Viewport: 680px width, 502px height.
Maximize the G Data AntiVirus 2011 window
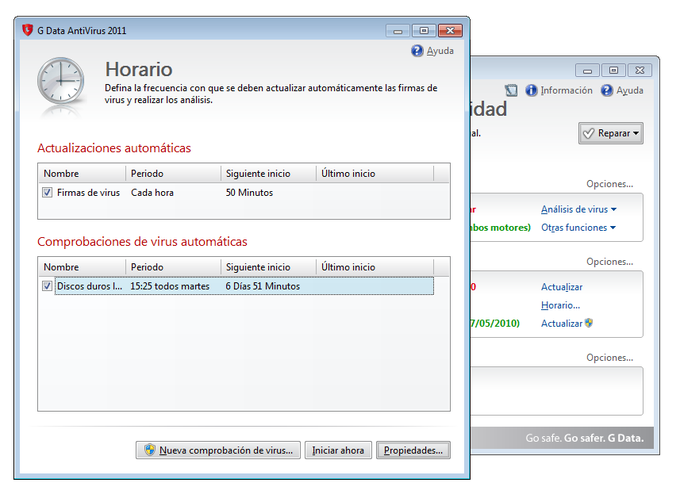(424, 31)
